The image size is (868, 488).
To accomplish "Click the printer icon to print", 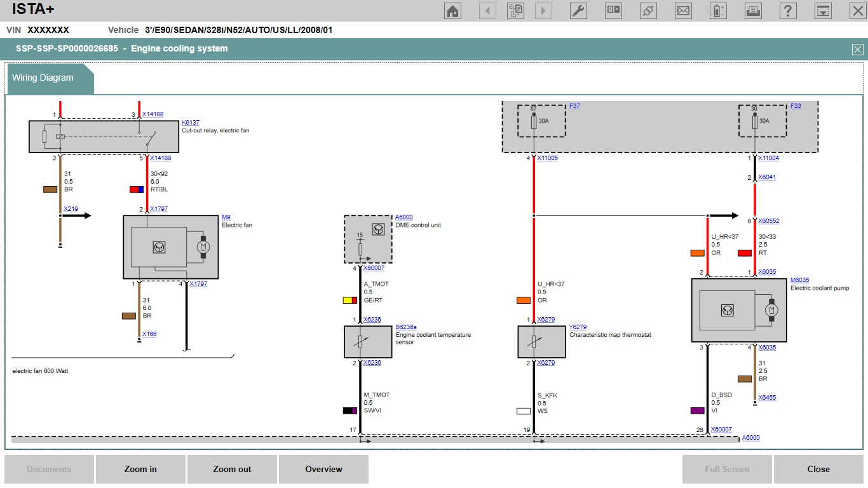I will [753, 11].
